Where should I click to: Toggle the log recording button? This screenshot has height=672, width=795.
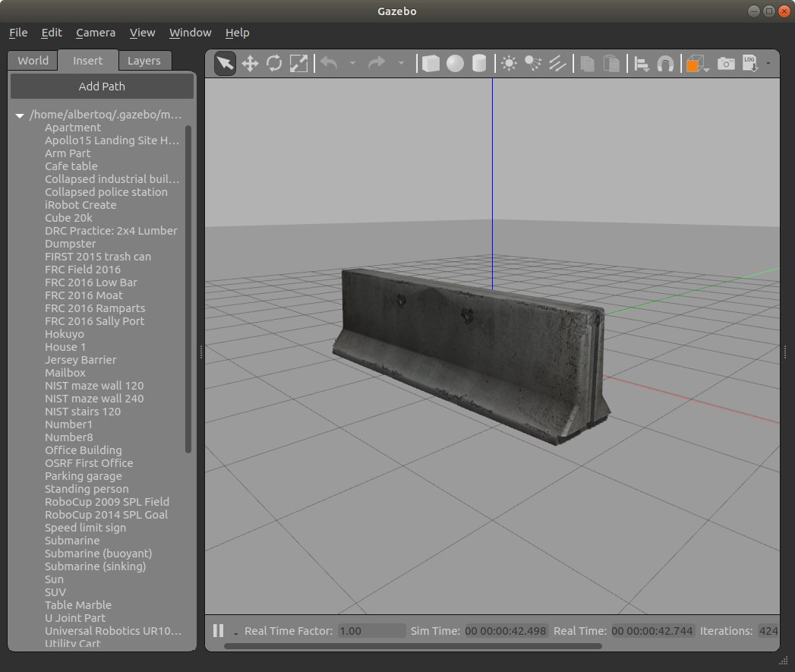pos(750,63)
